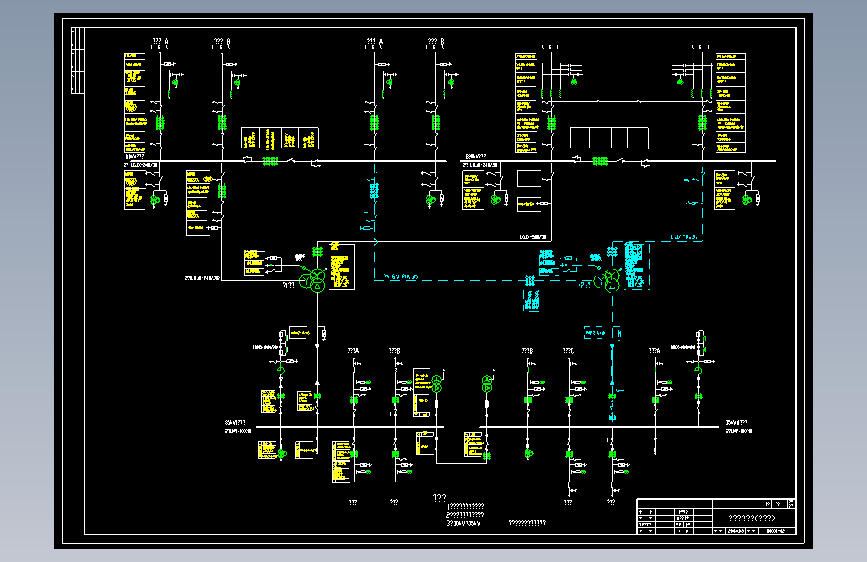Select the four-column yellow note table above the busbar
The image size is (867, 562).
[x=280, y=138]
